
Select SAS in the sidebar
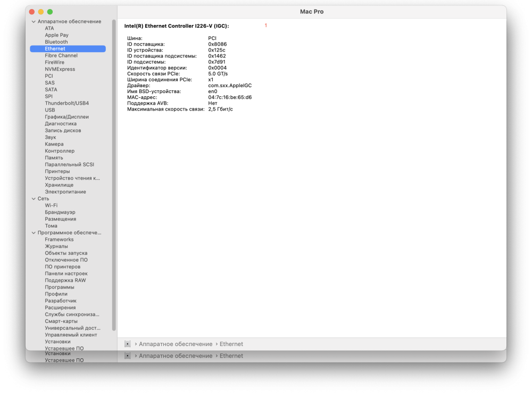pyautogui.click(x=49, y=82)
